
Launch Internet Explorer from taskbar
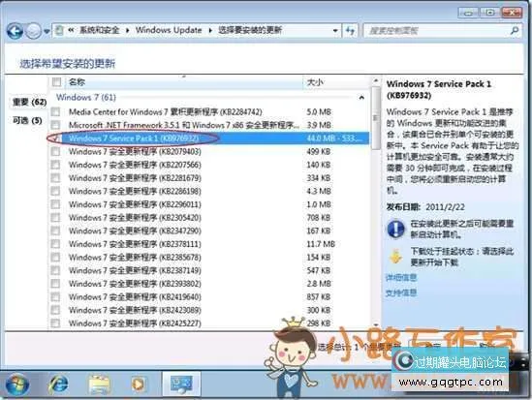click(59, 385)
